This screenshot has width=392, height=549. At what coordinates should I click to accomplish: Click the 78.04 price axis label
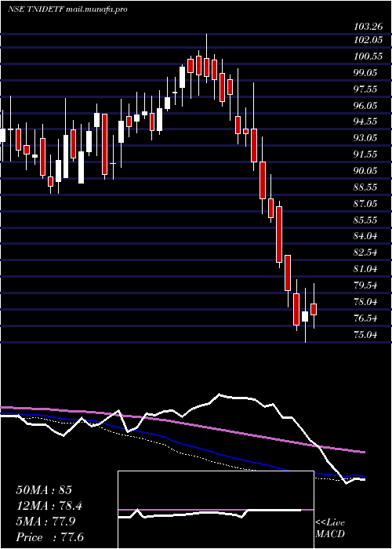[x=366, y=301]
